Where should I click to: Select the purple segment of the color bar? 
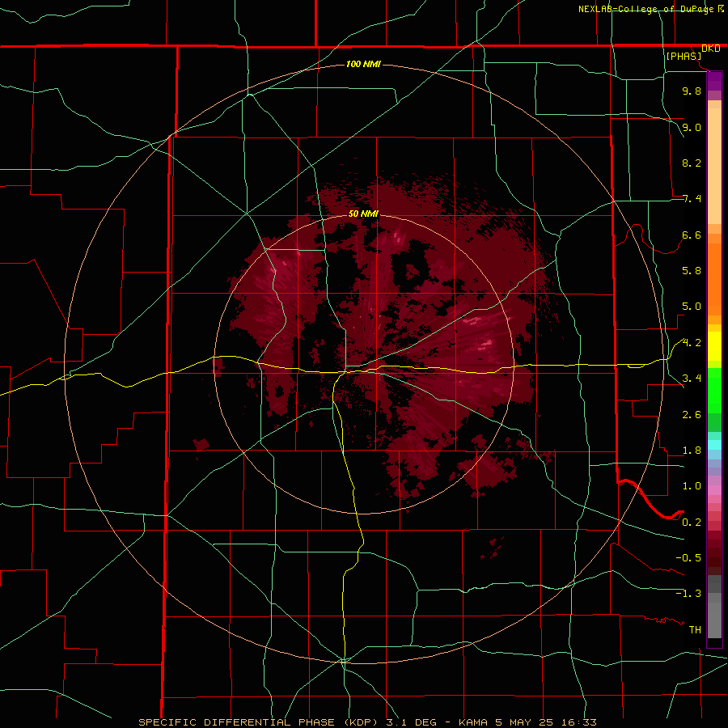[x=714, y=82]
